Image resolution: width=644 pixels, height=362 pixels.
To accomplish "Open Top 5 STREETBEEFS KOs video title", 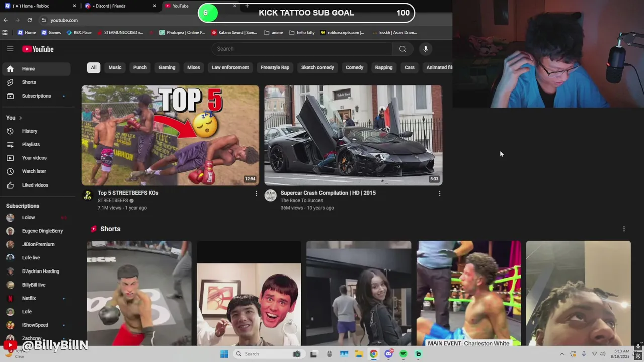I will tap(128, 193).
